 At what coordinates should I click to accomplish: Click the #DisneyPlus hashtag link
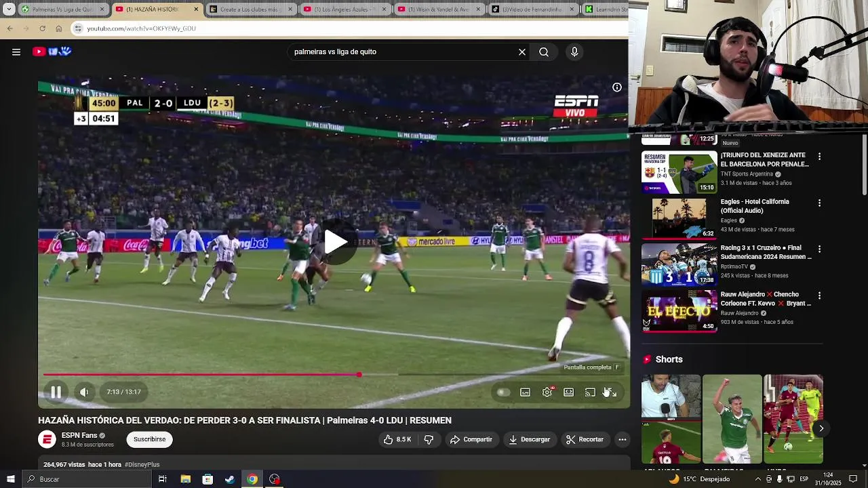pos(142,465)
